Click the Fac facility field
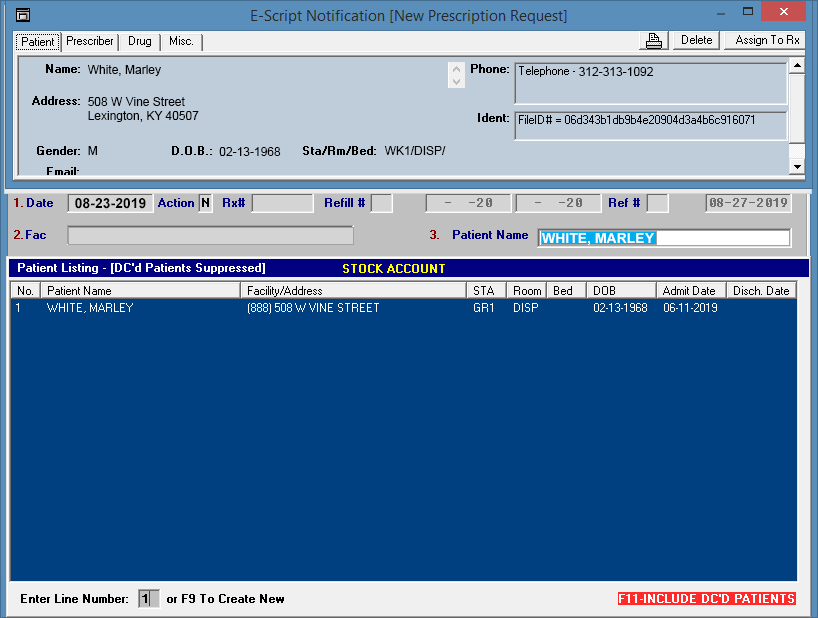The width and height of the screenshot is (818, 618). coord(210,236)
